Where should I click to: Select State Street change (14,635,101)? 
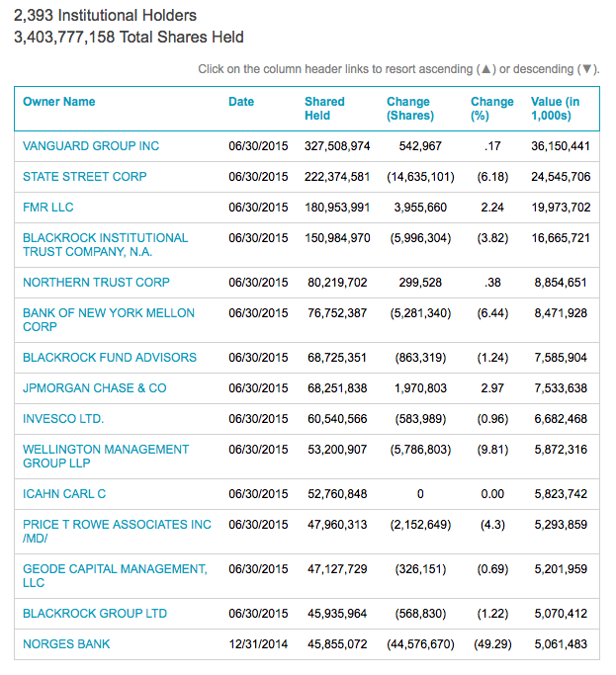[x=420, y=177]
